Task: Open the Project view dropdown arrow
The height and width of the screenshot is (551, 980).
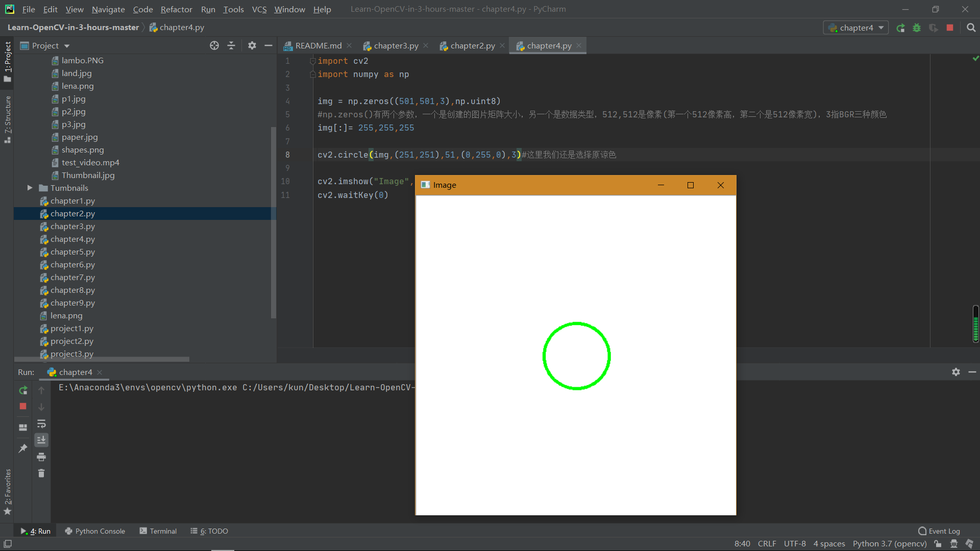Action: coord(67,46)
